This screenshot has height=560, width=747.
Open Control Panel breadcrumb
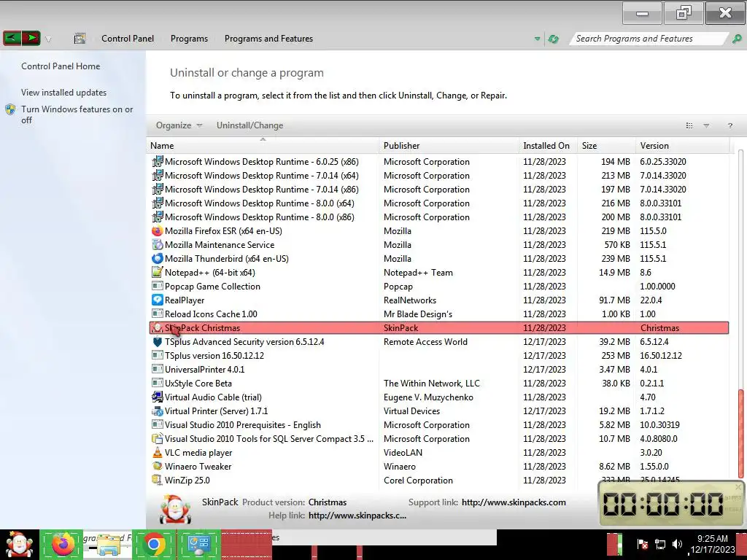click(x=128, y=39)
